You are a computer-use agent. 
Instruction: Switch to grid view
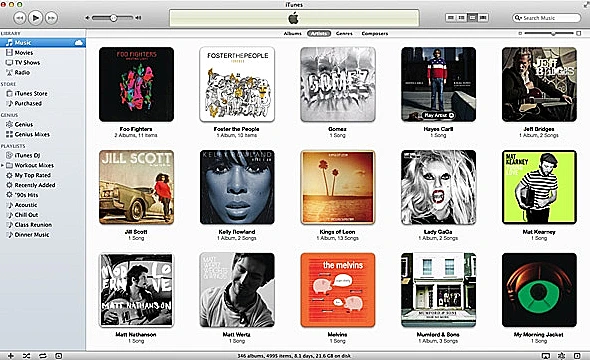click(472, 18)
